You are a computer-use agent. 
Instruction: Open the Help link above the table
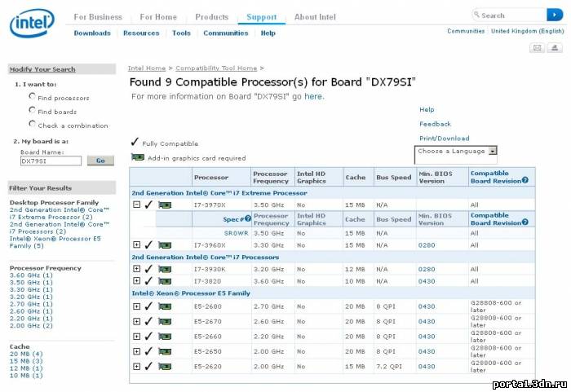coord(427,109)
